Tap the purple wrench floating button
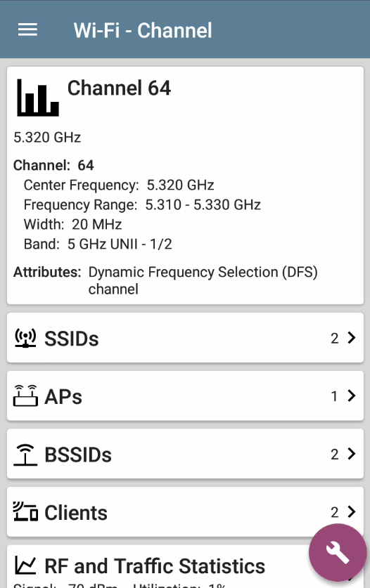This screenshot has height=588, width=370. 338,552
